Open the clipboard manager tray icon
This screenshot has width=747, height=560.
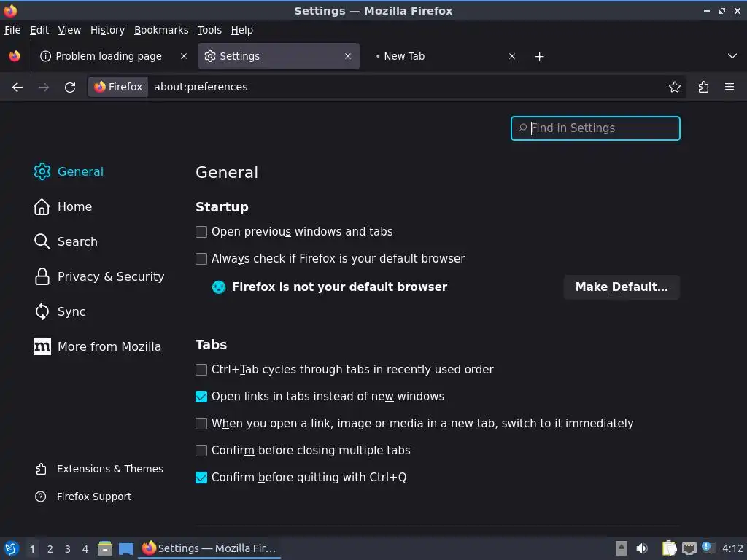(670, 548)
